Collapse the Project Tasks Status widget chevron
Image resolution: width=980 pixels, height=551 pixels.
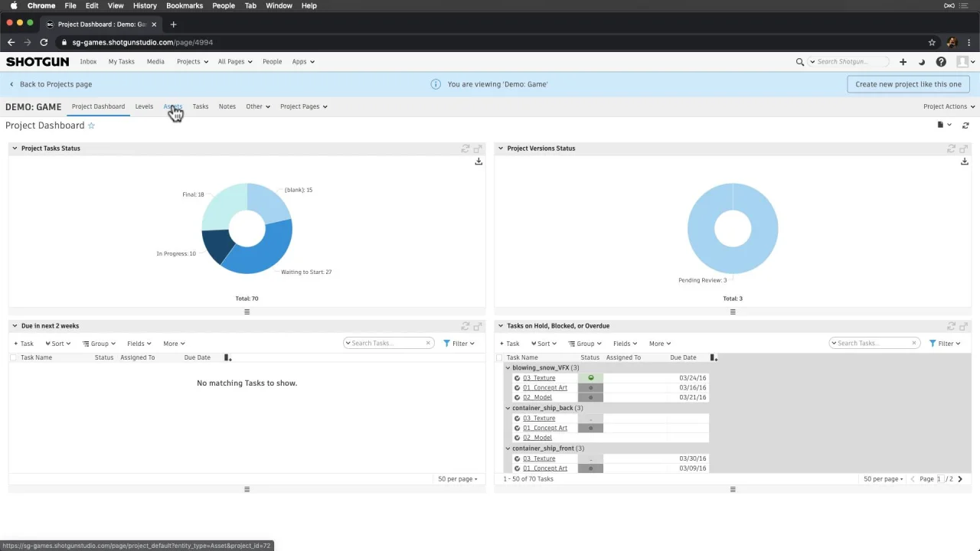[15, 148]
